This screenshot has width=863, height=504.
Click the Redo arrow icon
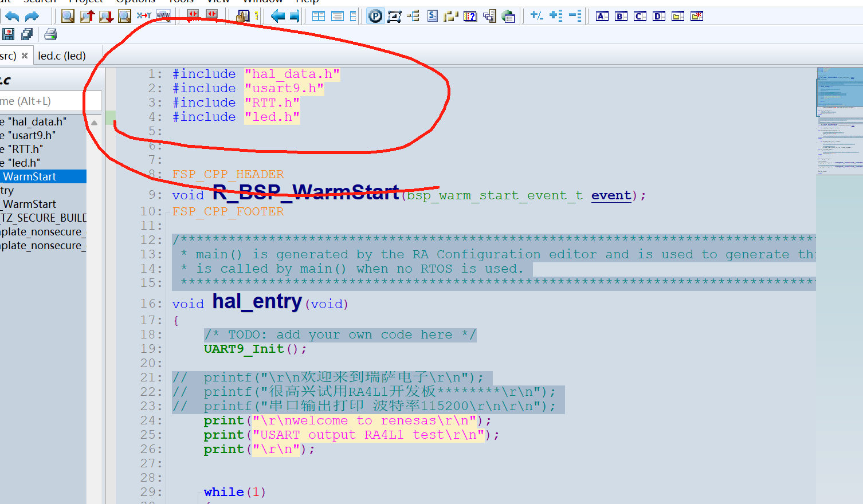coord(32,16)
